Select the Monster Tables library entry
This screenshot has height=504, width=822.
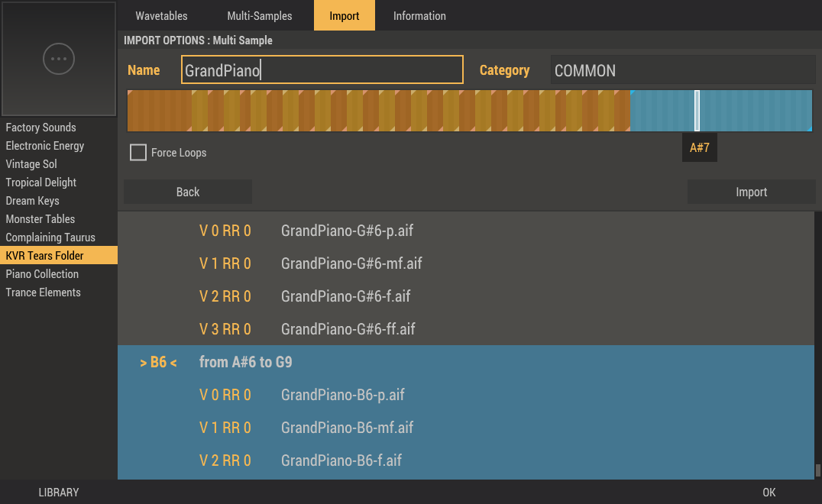(40, 219)
